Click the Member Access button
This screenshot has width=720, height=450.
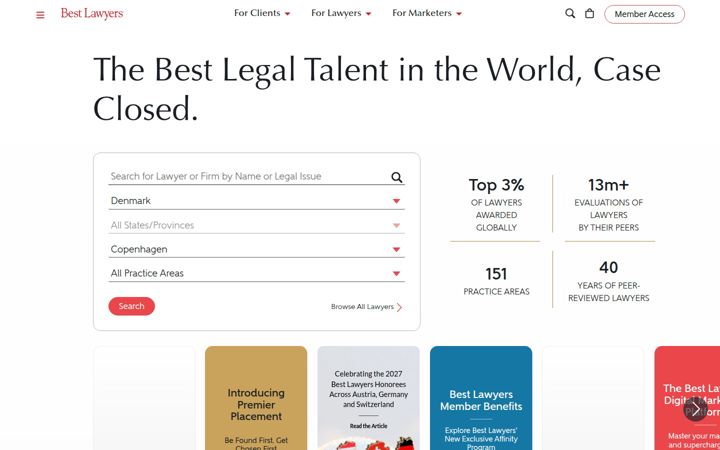(x=644, y=14)
